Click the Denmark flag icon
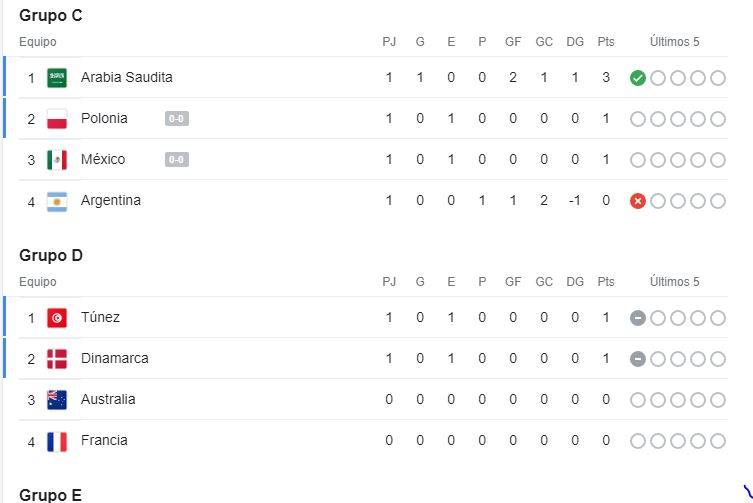The image size is (753, 503). [x=57, y=359]
